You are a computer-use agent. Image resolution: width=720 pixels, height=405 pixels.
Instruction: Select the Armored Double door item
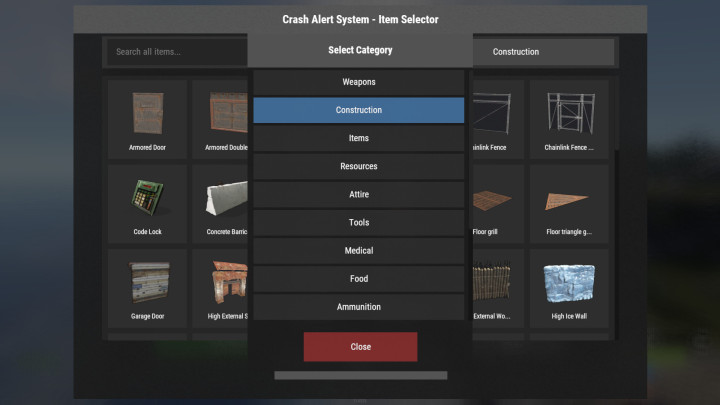point(220,119)
